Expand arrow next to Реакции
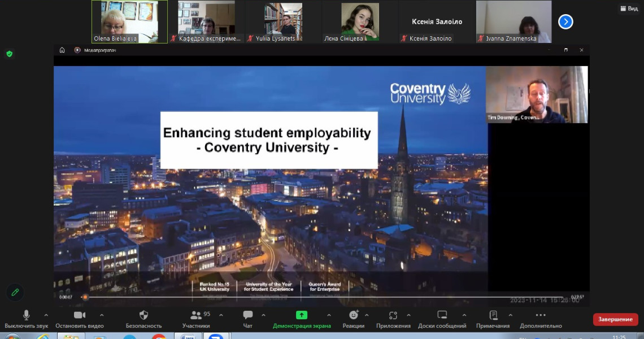 (367, 315)
